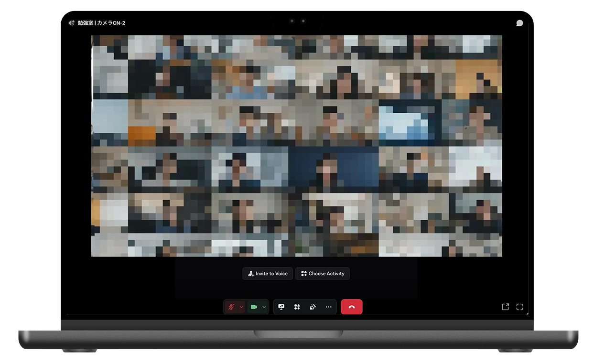
Task: Open the More options three-dot menu
Action: 328,307
